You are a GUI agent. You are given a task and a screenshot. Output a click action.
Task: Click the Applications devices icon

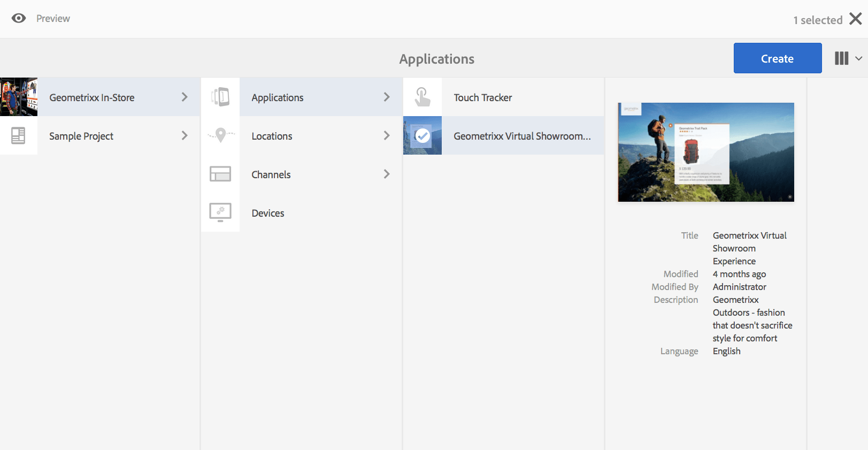[220, 97]
